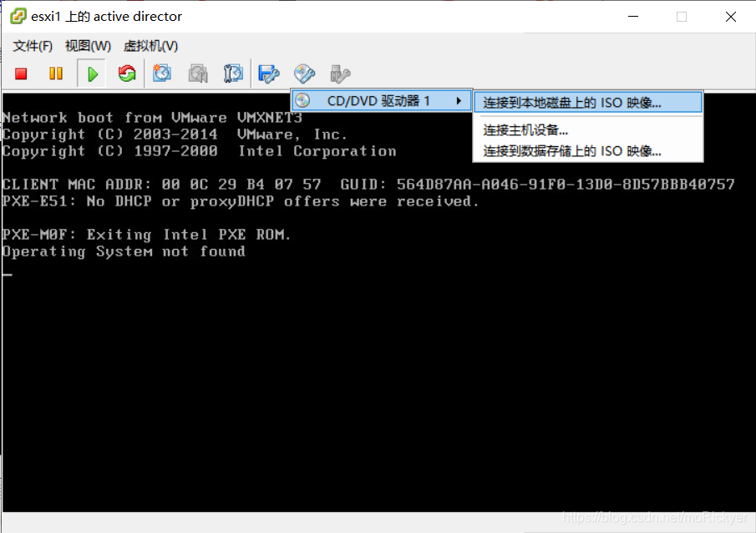Choose 连接主机设备... option

click(x=588, y=129)
